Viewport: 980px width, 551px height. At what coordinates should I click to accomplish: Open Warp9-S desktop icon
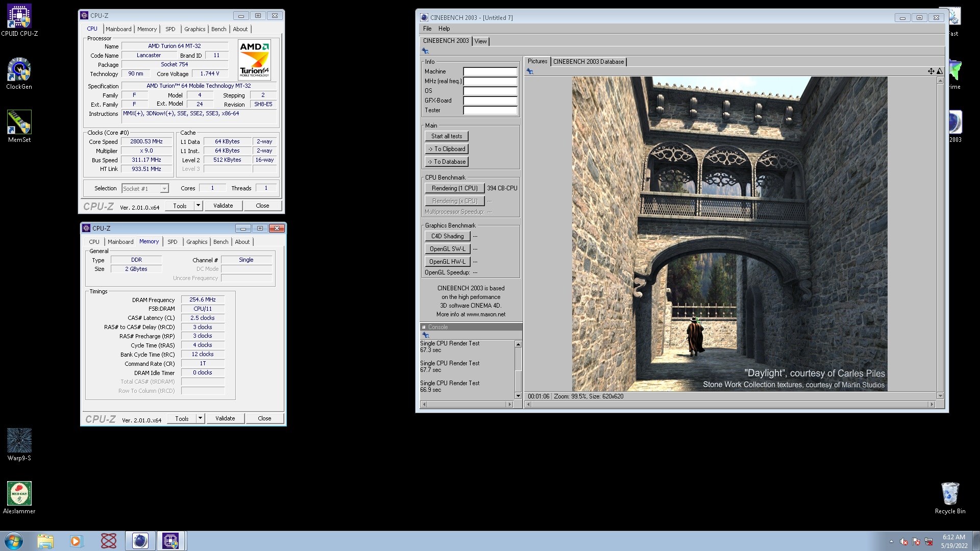click(x=19, y=445)
